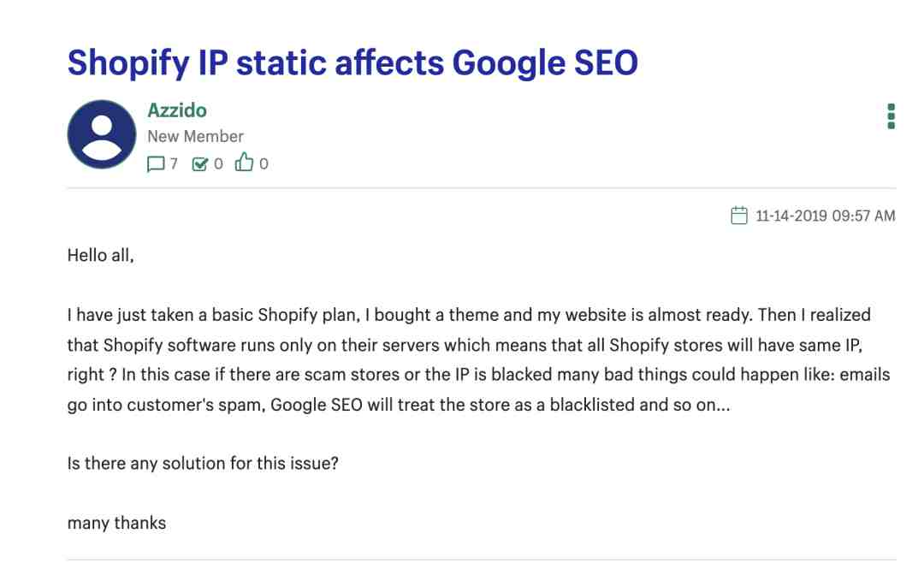Click the likes count 0 beside thumbs-up
Image resolution: width=924 pixels, height=569 pixels.
coord(264,163)
